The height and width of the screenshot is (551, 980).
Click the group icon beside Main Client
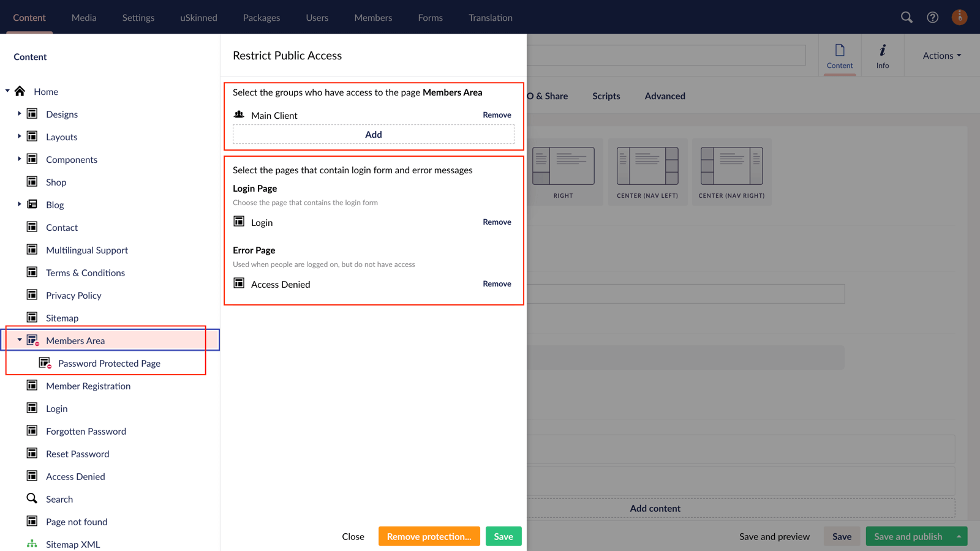(238, 114)
